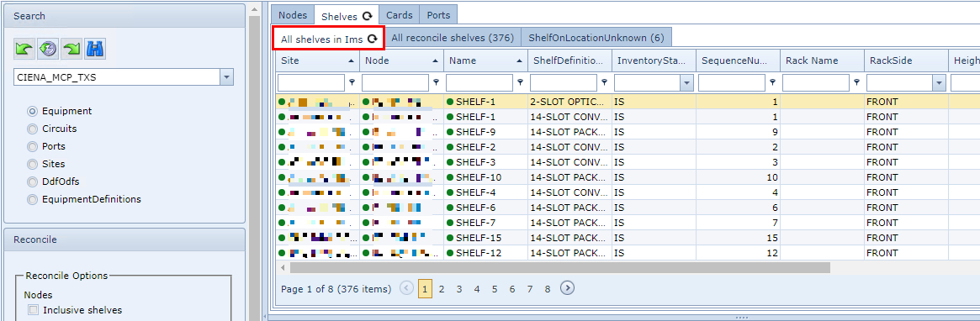The image size is (980, 321).
Task: Select the Circuits radio button
Action: click(32, 129)
